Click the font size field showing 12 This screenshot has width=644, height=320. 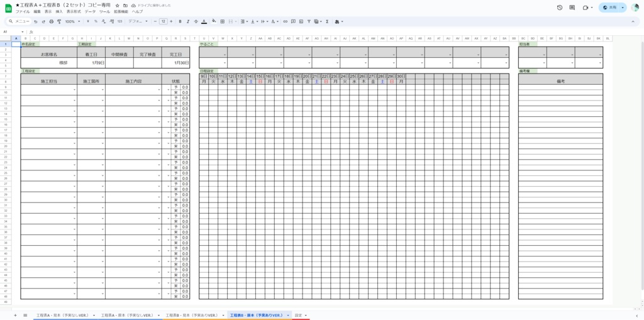point(163,21)
